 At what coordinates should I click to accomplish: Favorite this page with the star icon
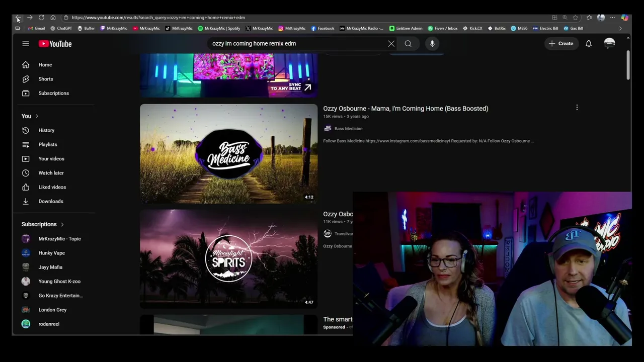[576, 18]
